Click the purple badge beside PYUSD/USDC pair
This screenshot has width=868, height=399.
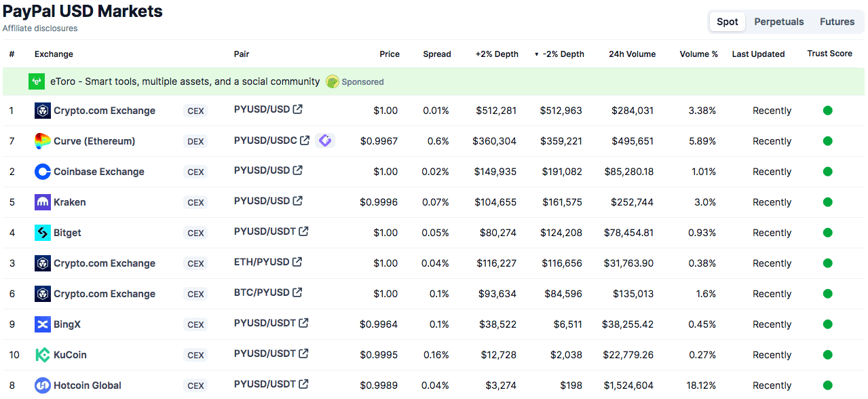point(325,140)
